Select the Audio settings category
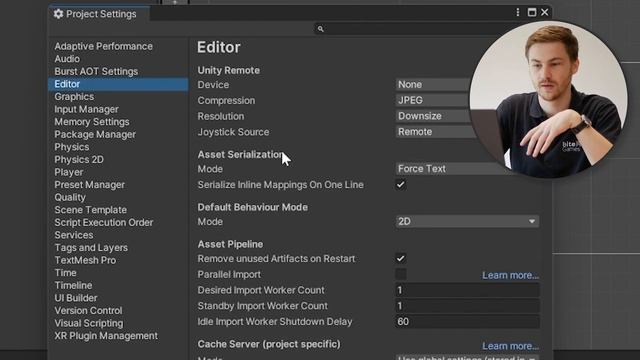This screenshot has height=360, width=640. [67, 59]
